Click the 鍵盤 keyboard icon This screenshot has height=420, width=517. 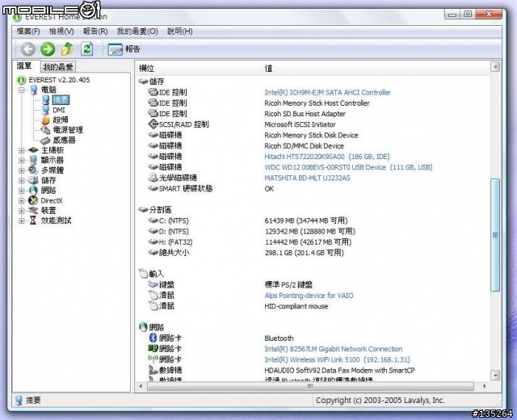[153, 284]
